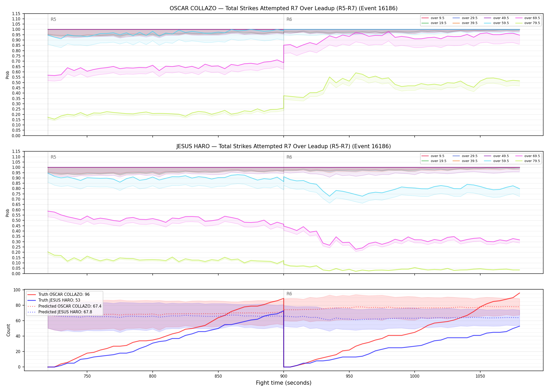
Task: Click the 'Count' y-axis label
Action: pyautogui.click(x=8, y=330)
